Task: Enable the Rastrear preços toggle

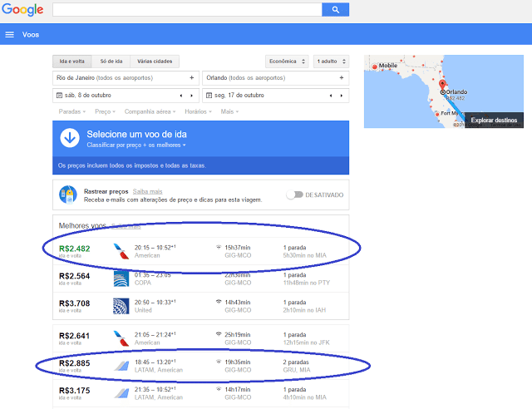Action: (x=294, y=195)
